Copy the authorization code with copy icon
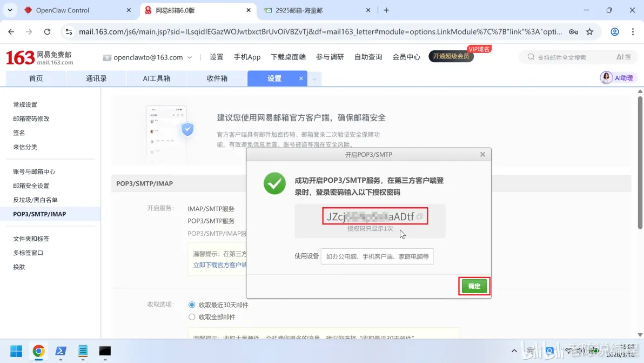The height and width of the screenshot is (363, 644). 419,216
